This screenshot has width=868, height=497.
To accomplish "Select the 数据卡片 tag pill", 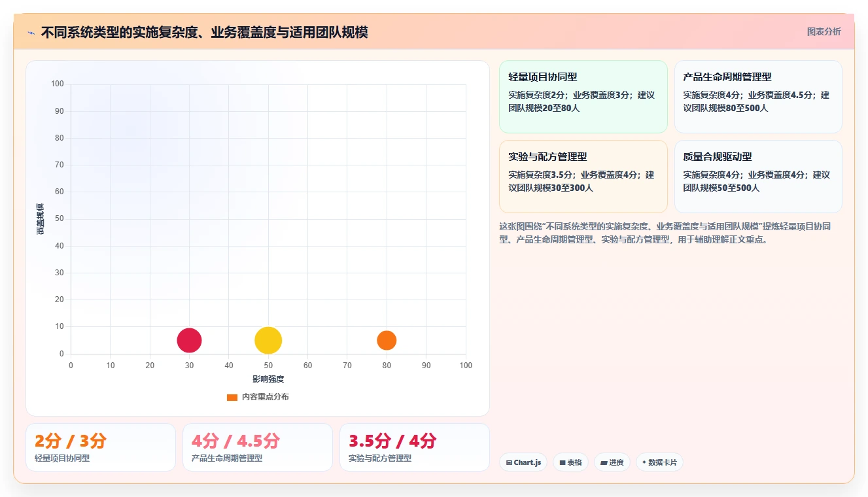I will (659, 462).
